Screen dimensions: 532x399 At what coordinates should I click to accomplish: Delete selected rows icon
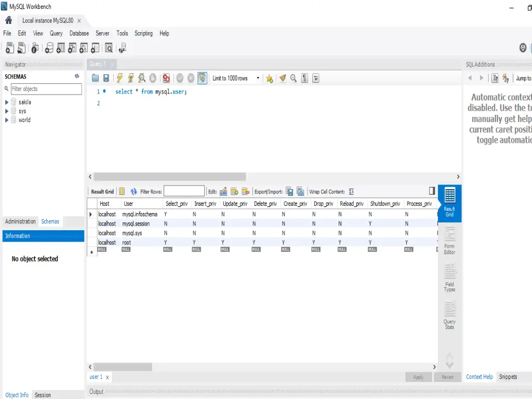(x=246, y=192)
